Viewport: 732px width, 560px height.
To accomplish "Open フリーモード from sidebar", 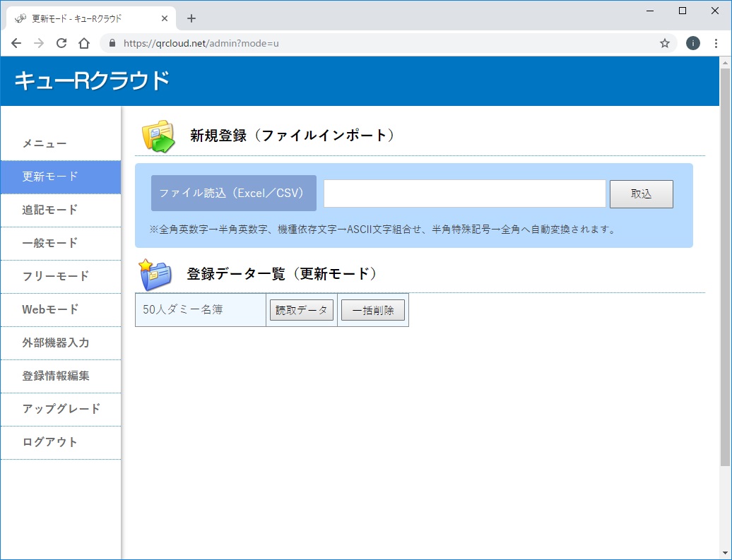I will (x=61, y=276).
